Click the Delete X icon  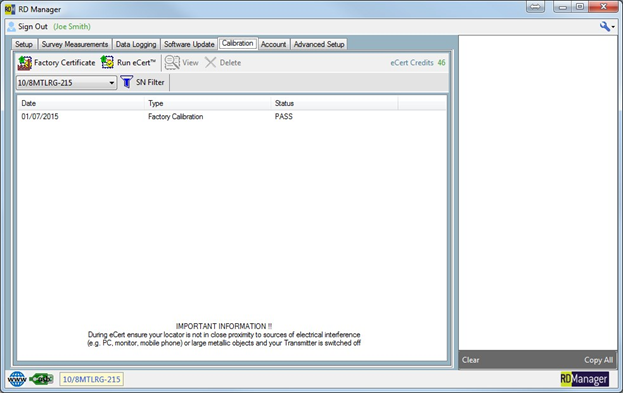(x=211, y=62)
